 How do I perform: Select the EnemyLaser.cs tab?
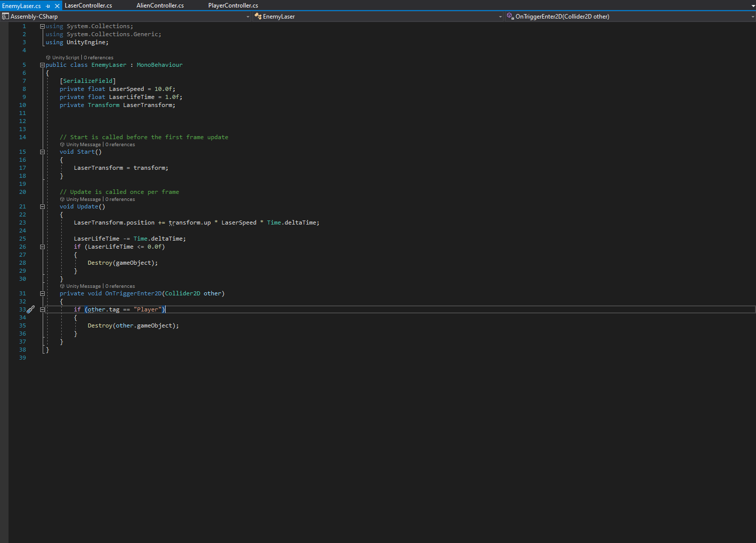pos(22,6)
